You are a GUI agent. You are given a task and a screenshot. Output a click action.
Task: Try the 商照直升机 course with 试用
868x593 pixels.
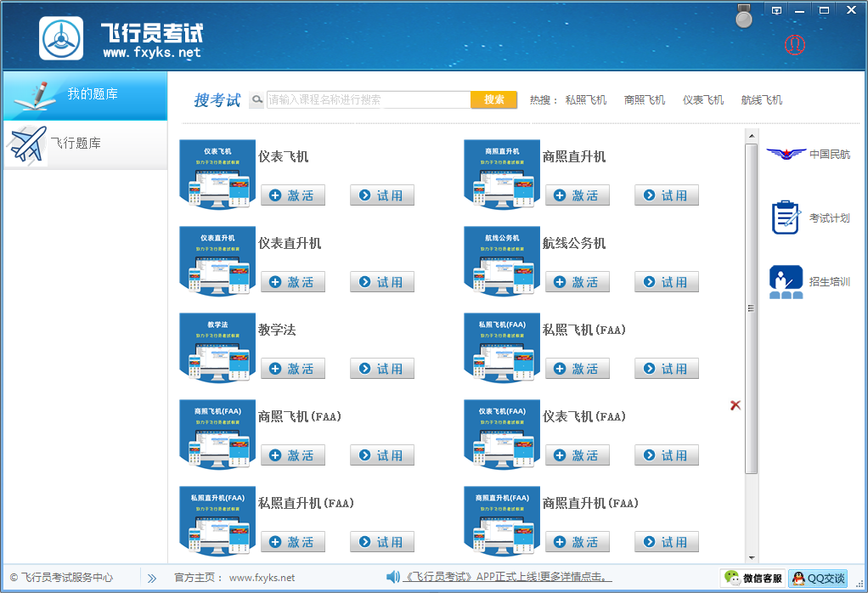[667, 195]
